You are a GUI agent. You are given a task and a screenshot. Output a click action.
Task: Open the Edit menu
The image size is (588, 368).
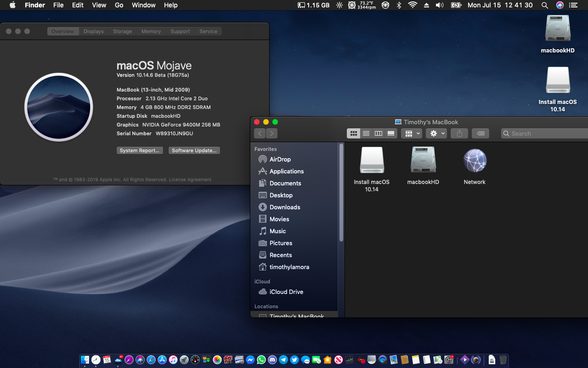point(78,5)
